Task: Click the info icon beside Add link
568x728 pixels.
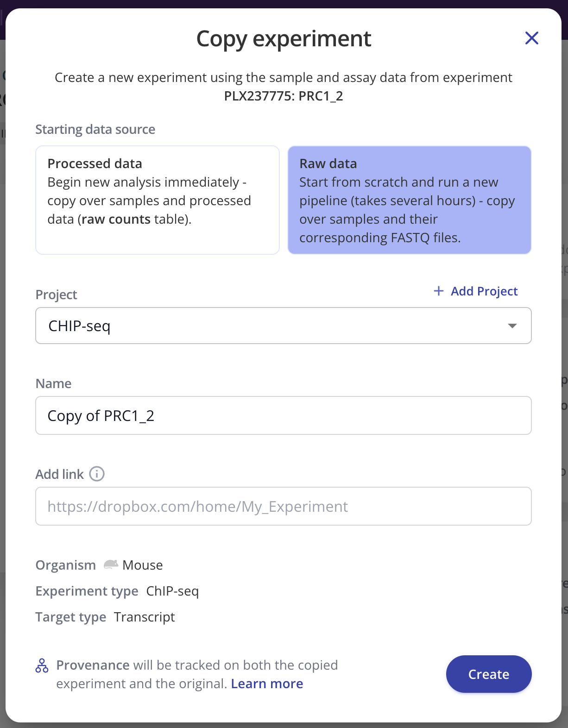Action: 97,474
